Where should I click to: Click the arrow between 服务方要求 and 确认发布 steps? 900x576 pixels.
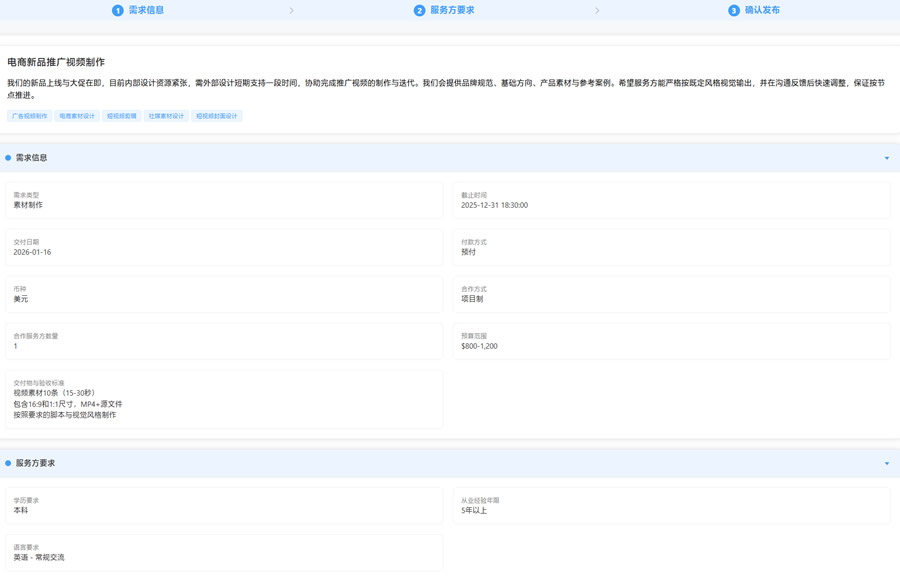(597, 10)
